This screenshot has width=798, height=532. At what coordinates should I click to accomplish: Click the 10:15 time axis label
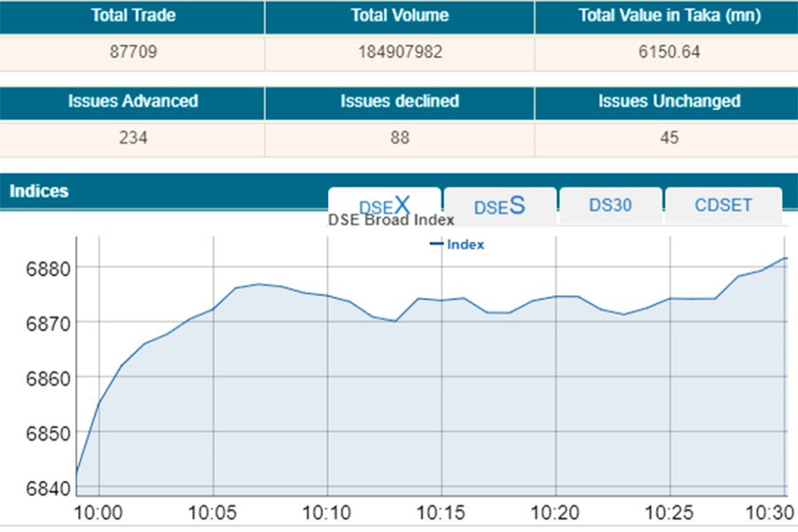point(442,513)
